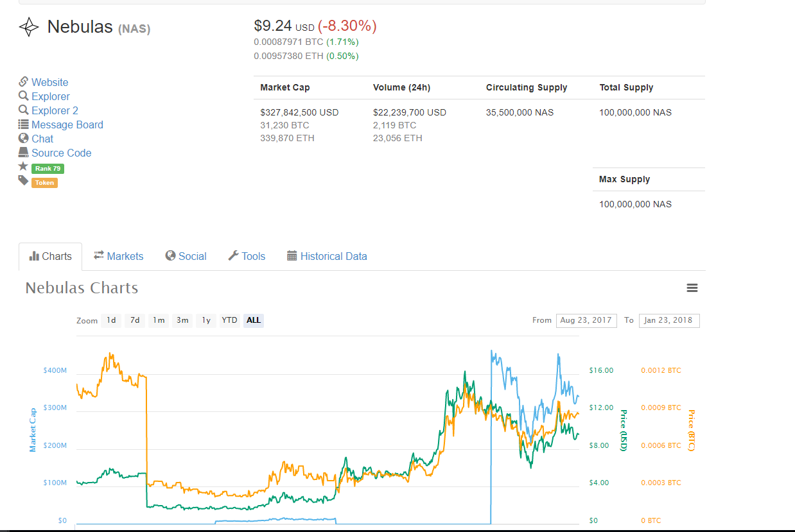Click the Price (USD) axis label
This screenshot has width=795, height=532.
coord(623,430)
